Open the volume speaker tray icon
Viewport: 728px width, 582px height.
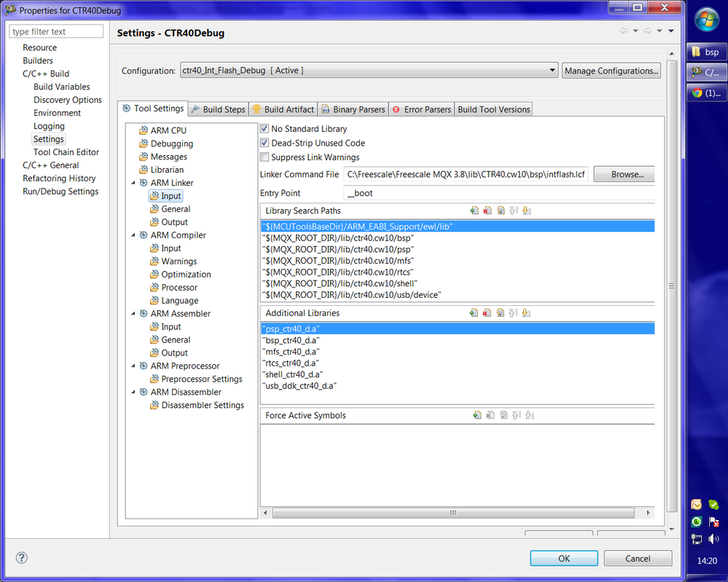713,539
